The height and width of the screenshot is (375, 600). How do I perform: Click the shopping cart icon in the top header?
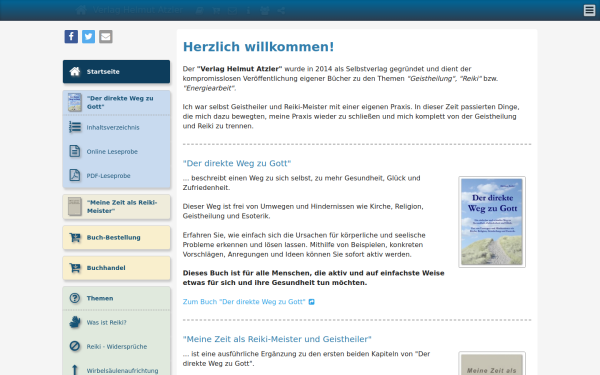tap(216, 11)
